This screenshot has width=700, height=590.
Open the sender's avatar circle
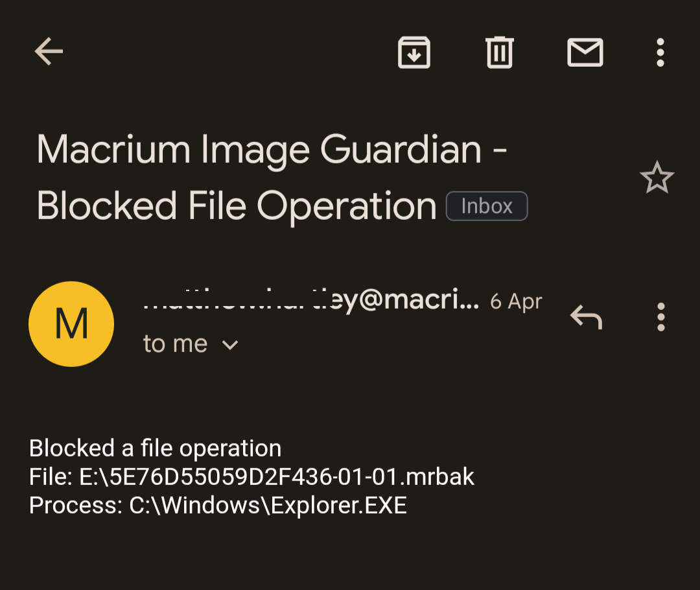click(71, 323)
